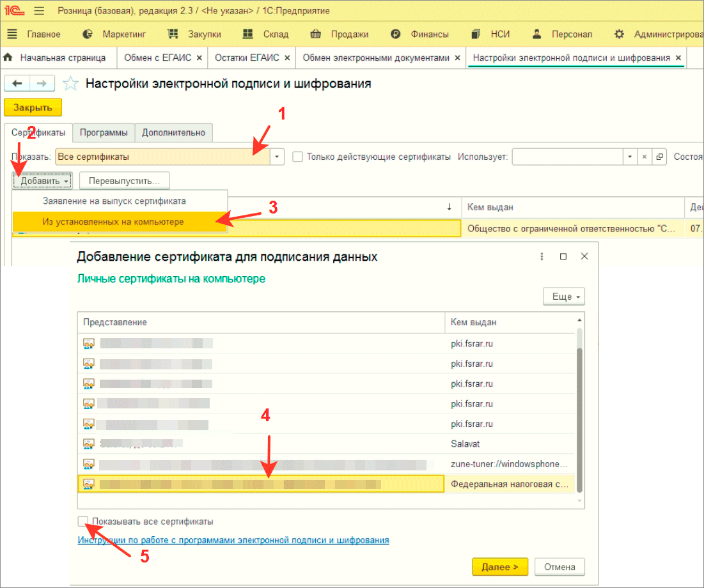Close Обмен электронными документами tab
The width and height of the screenshot is (704, 588).
[458, 58]
